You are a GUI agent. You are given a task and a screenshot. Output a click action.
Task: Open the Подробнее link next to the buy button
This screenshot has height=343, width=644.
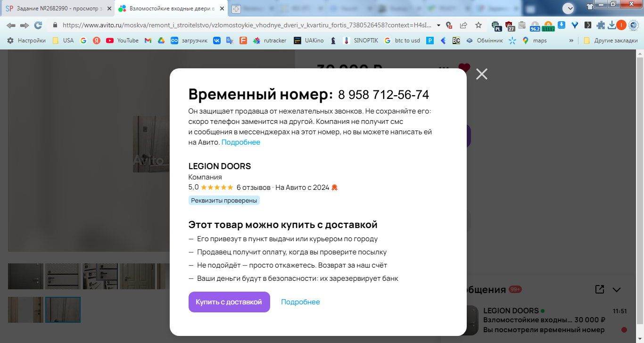point(300,302)
